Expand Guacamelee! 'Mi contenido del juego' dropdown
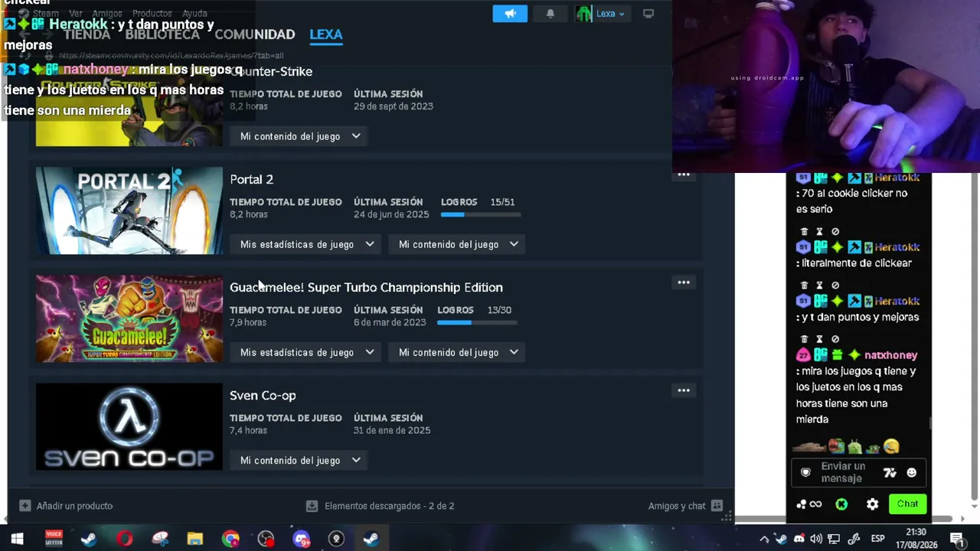The height and width of the screenshot is (551, 980). [458, 352]
